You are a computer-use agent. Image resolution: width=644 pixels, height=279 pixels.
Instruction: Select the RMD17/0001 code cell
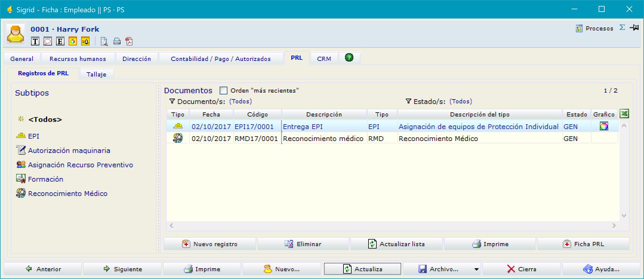click(257, 139)
